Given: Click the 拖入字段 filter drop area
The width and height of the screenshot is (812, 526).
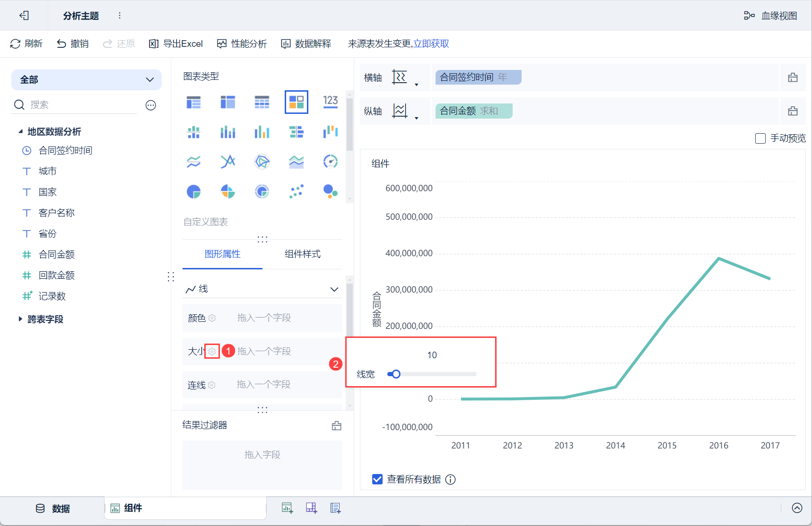Looking at the screenshot, I should [x=262, y=465].
